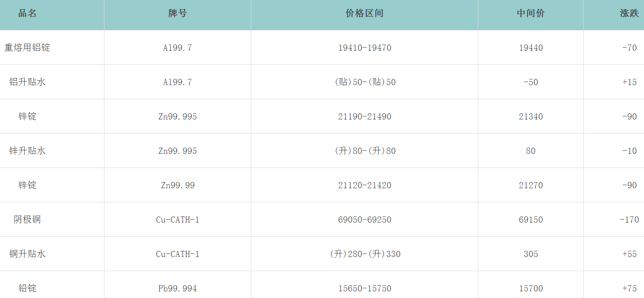Click the middle price 305
The image size is (644, 298).
pyautogui.click(x=531, y=254)
